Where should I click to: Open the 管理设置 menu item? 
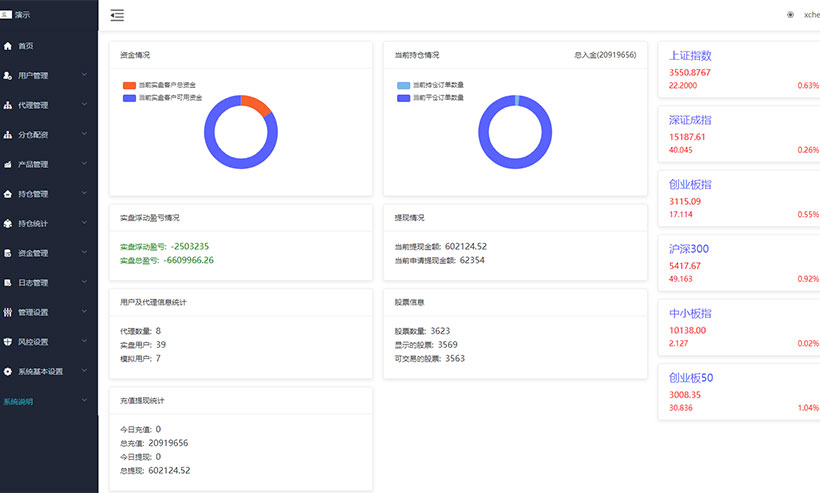33,312
